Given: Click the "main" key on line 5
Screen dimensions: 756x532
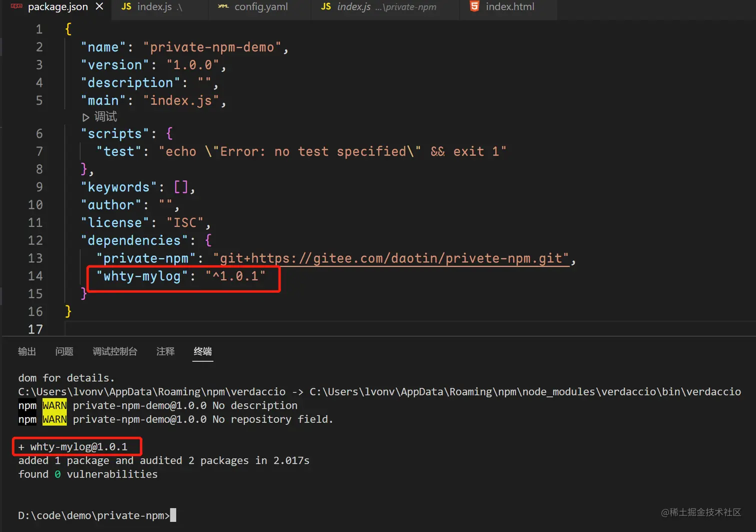Looking at the screenshot, I should point(103,101).
